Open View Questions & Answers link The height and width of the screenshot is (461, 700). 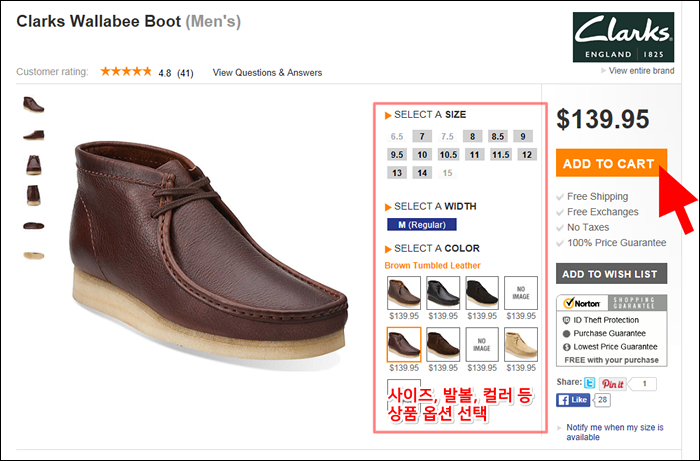pos(267,72)
